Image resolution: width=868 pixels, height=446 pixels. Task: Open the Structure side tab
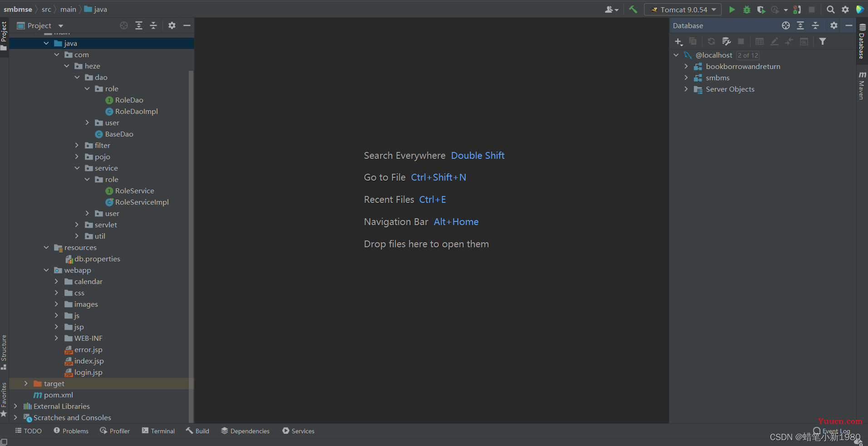(4, 352)
